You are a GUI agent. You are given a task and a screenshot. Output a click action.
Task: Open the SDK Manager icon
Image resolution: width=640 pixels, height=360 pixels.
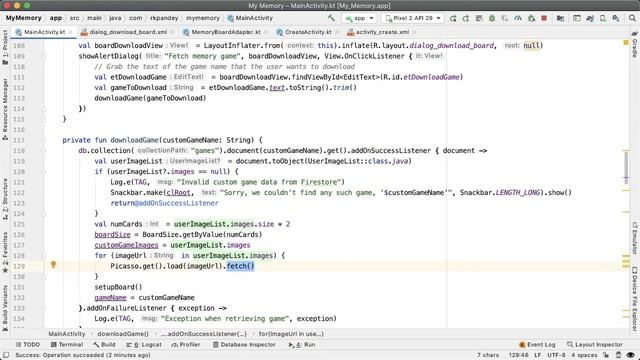coord(616,18)
